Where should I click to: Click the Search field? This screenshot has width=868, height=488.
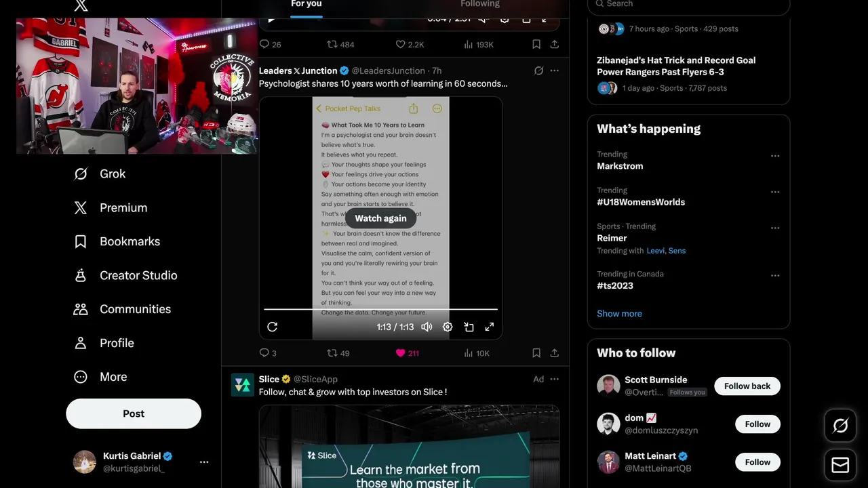pos(688,5)
